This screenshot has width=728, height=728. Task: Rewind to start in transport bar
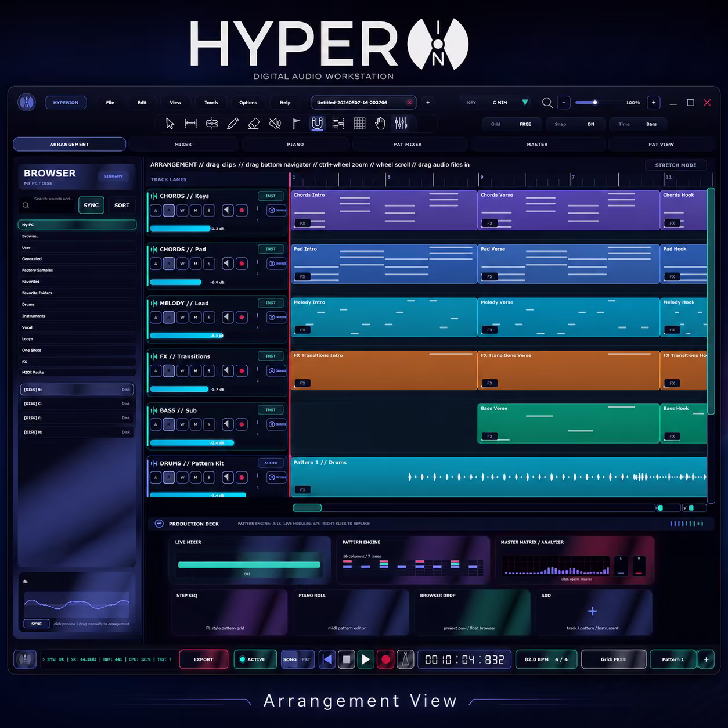pyautogui.click(x=327, y=659)
